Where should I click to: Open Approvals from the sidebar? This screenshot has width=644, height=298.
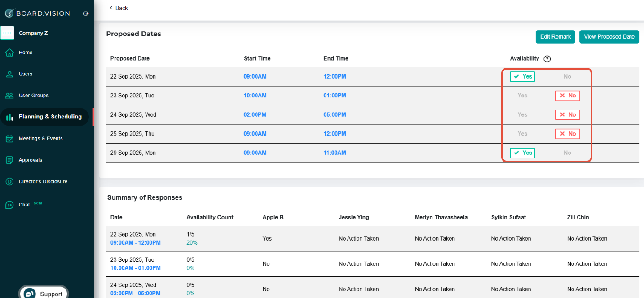tap(31, 160)
